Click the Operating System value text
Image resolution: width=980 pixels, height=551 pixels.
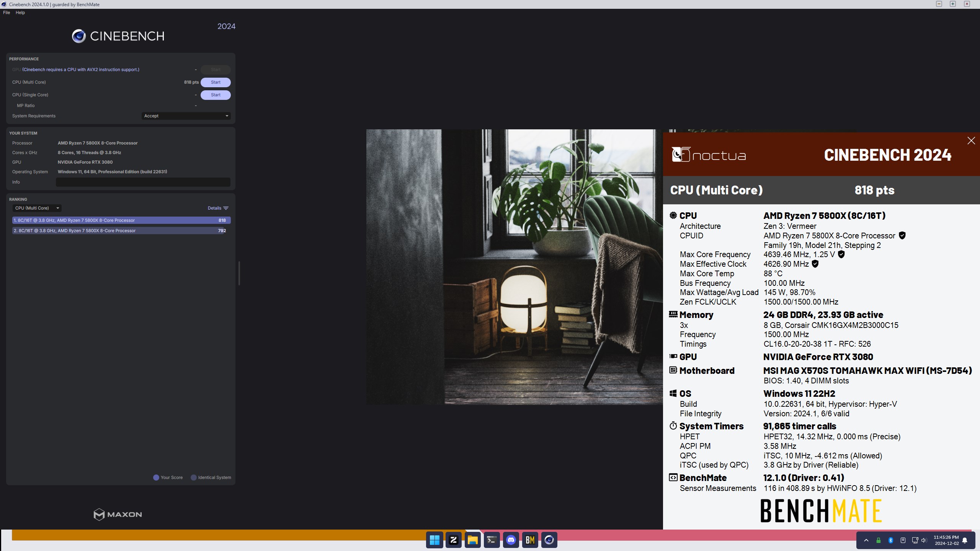(x=113, y=172)
